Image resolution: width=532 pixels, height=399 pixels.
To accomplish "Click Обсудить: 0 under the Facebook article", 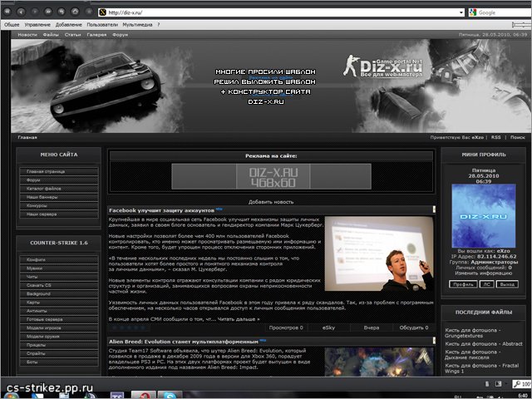I will point(414,328).
